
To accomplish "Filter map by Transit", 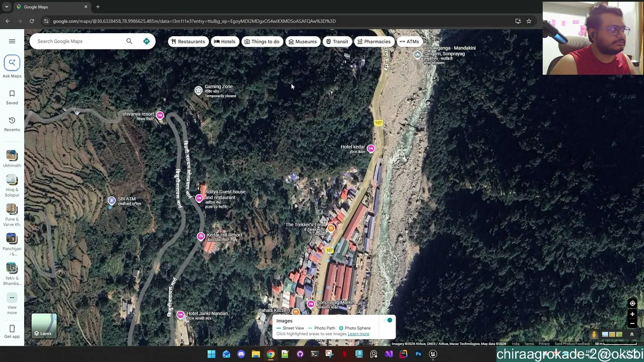I will pyautogui.click(x=337, y=42).
